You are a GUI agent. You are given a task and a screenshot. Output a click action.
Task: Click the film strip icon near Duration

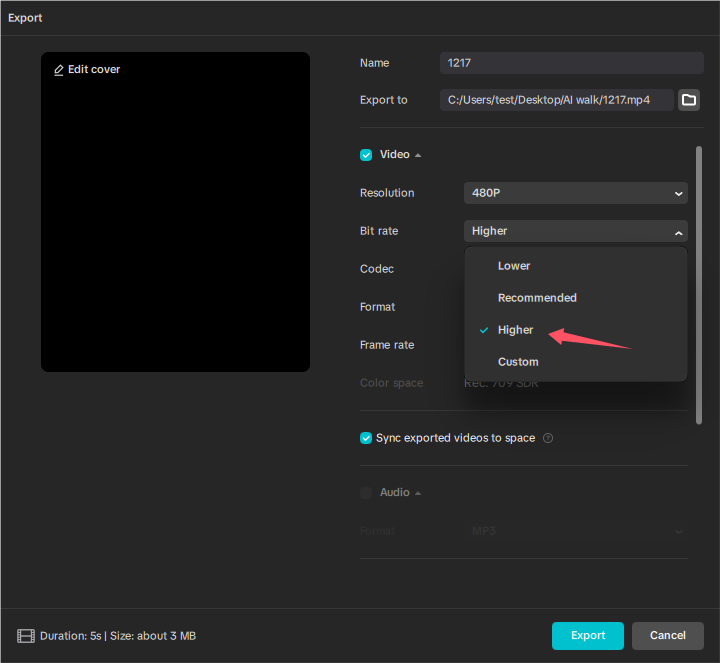pyautogui.click(x=26, y=636)
